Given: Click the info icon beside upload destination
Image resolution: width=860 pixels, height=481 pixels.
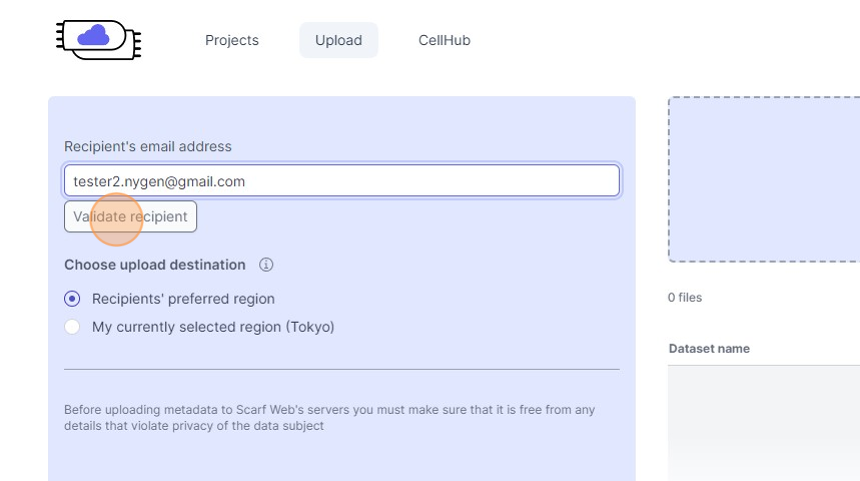Looking at the screenshot, I should 266,265.
